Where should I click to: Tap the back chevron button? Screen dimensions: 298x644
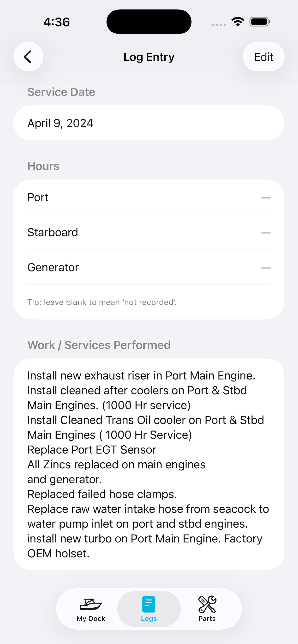pos(28,57)
